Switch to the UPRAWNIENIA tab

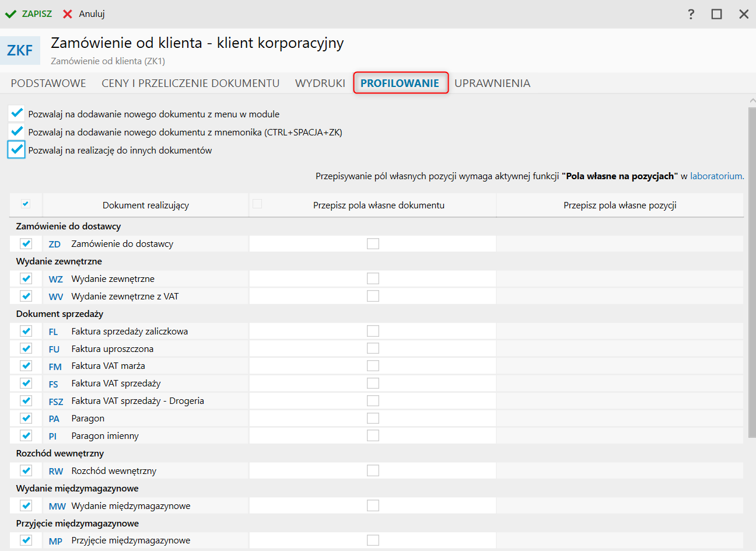(492, 83)
